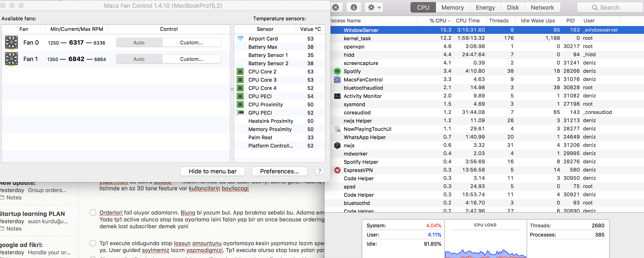The image size is (644, 258).
Task: Select the ExpressVPN process icon
Action: point(337,170)
